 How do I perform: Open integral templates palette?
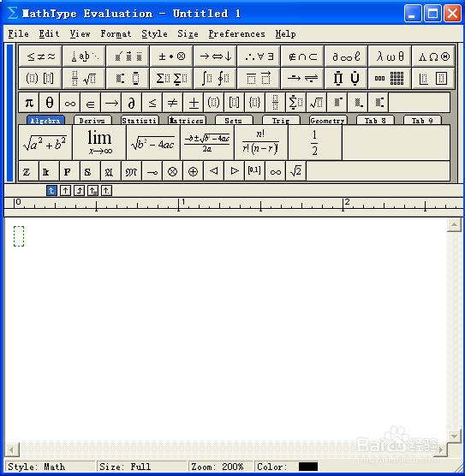point(215,78)
